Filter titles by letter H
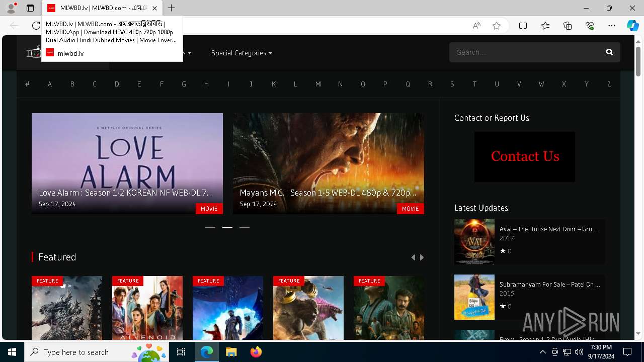Screen dimensions: 644x362 click(206, 84)
